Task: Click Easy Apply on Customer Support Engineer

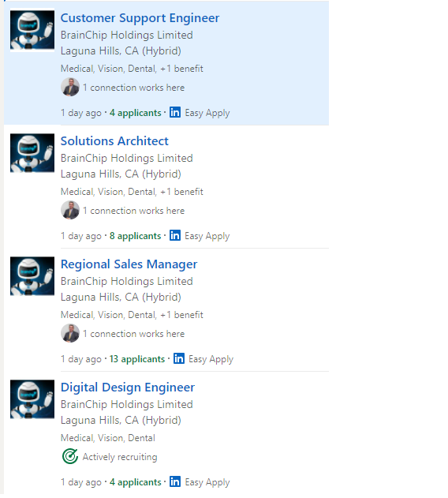Action: point(207,113)
